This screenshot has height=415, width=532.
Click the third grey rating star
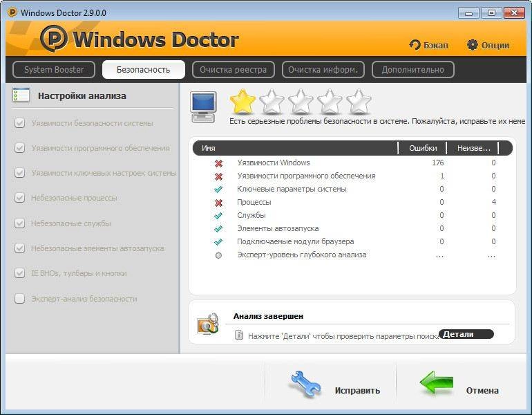pos(301,102)
